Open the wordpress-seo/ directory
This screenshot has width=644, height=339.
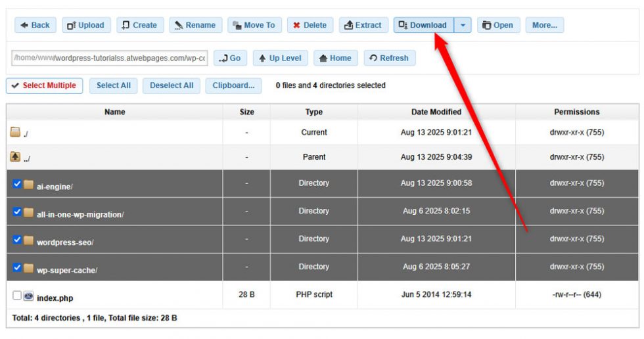[x=65, y=242]
